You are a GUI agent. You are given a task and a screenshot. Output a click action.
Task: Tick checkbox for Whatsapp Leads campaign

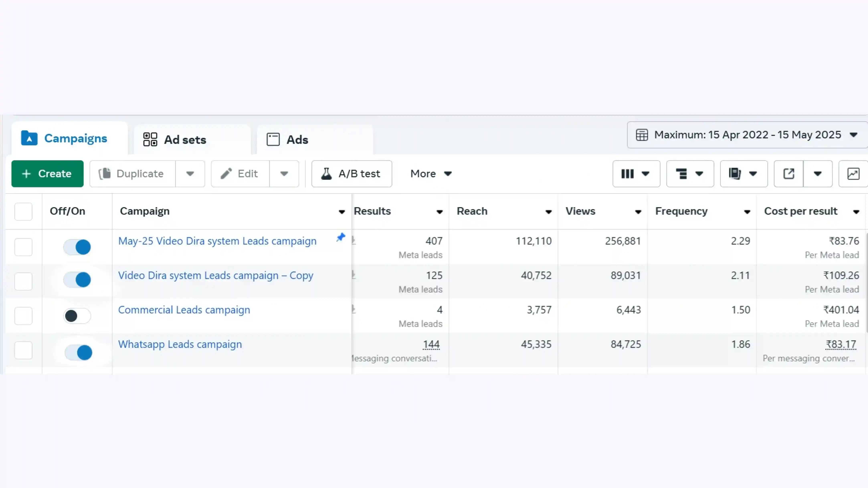click(23, 350)
